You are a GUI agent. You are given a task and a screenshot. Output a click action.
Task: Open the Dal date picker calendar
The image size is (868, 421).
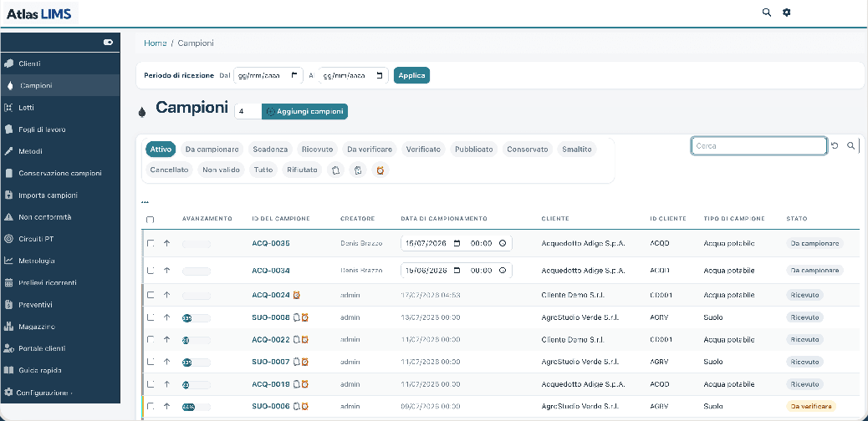pyautogui.click(x=294, y=75)
